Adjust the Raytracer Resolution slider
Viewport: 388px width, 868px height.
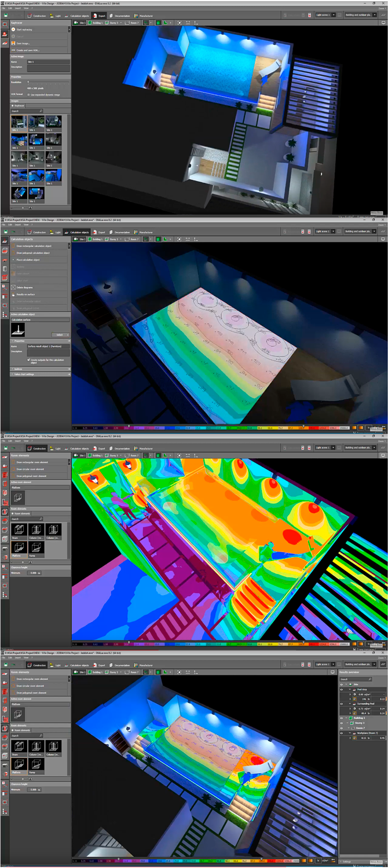coord(29,82)
